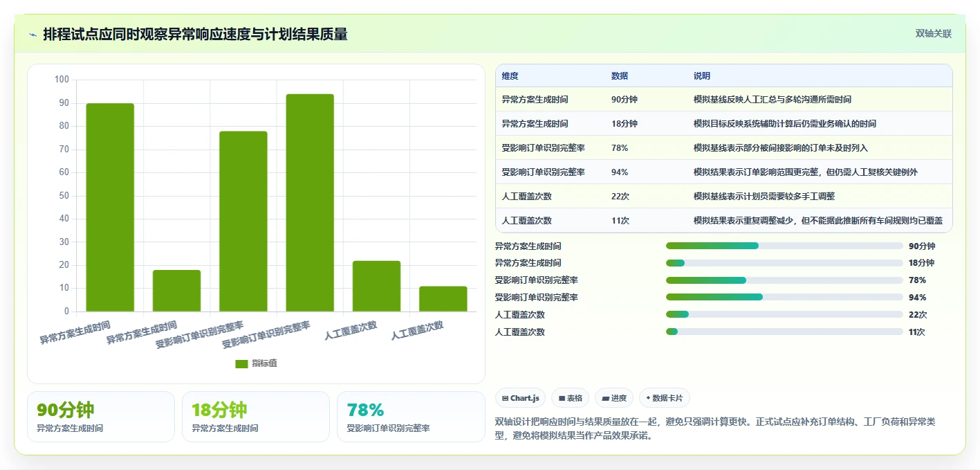Click description 模拟目标反映系统辅助计算后仍需业务确认的时间
The height and width of the screenshot is (470, 980).
point(785,124)
